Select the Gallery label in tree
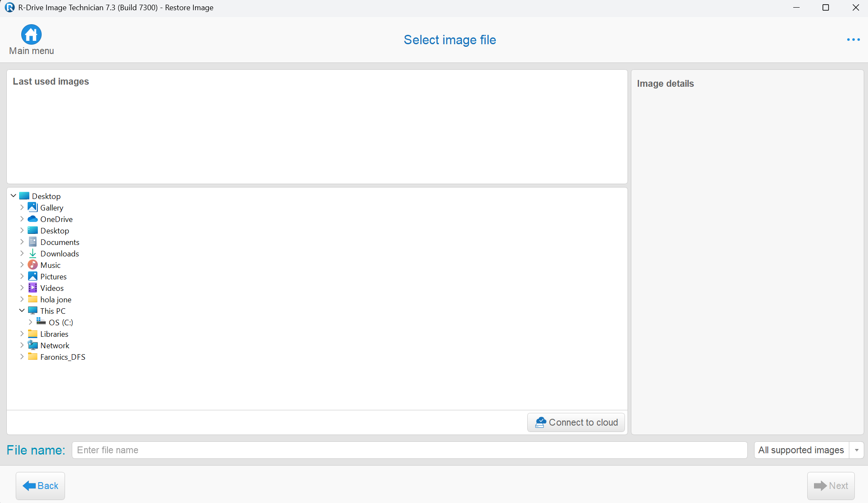This screenshot has width=868, height=503. pos(52,207)
